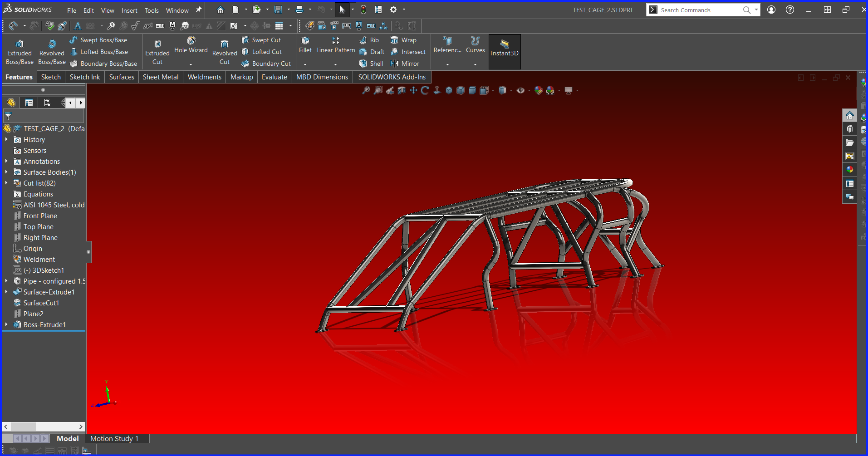Select the Mirror feature
Viewport: 868px width, 456px height.
coord(405,64)
